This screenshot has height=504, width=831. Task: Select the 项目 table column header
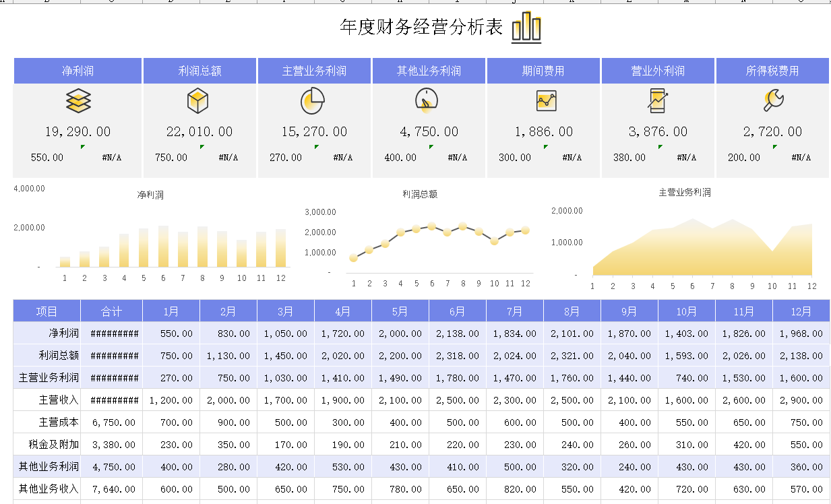click(x=47, y=311)
